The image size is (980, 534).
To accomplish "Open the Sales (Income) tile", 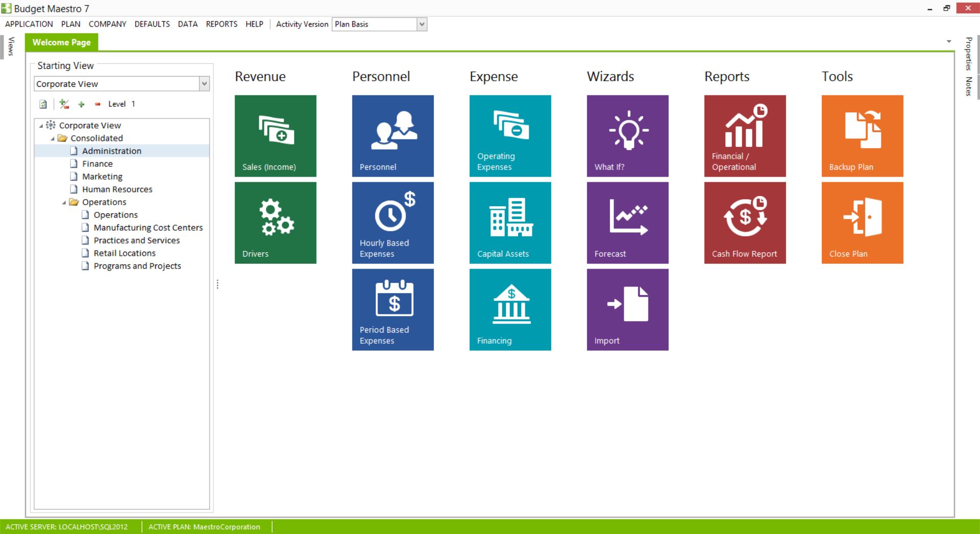I will [x=276, y=136].
